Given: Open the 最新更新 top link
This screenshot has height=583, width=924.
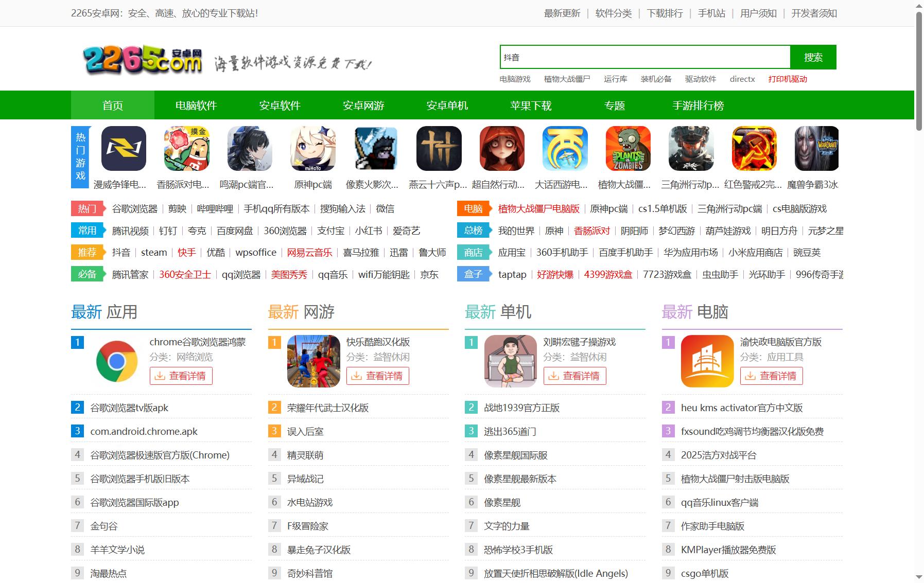Looking at the screenshot, I should tap(562, 13).
